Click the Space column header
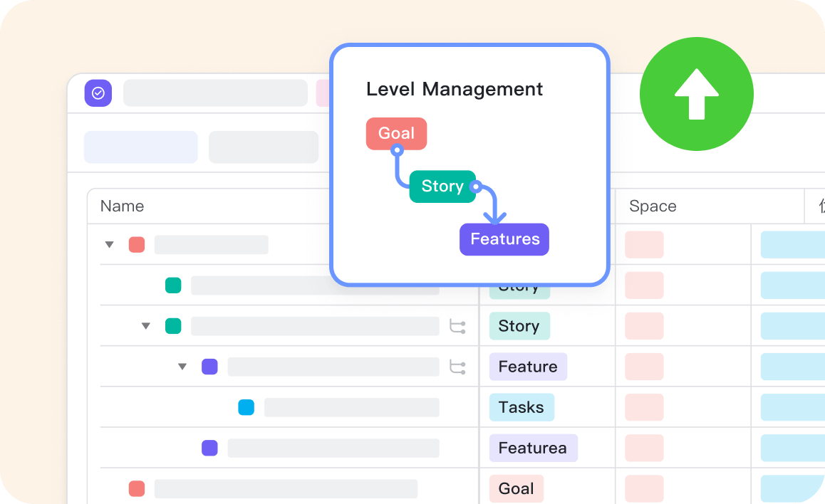 click(x=653, y=206)
